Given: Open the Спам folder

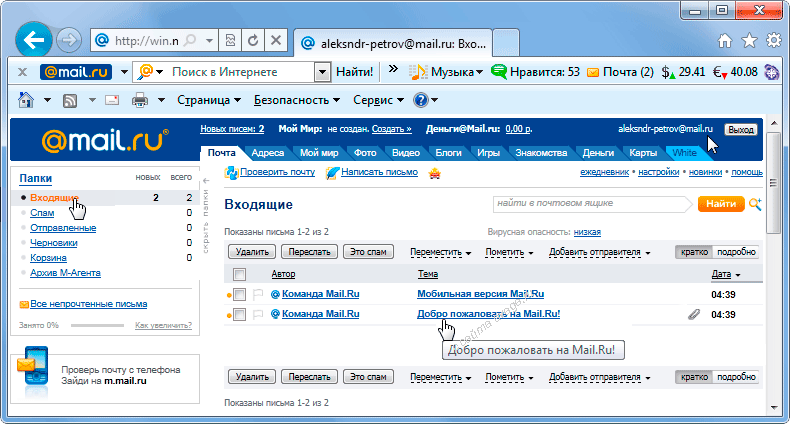Looking at the screenshot, I should point(42,213).
